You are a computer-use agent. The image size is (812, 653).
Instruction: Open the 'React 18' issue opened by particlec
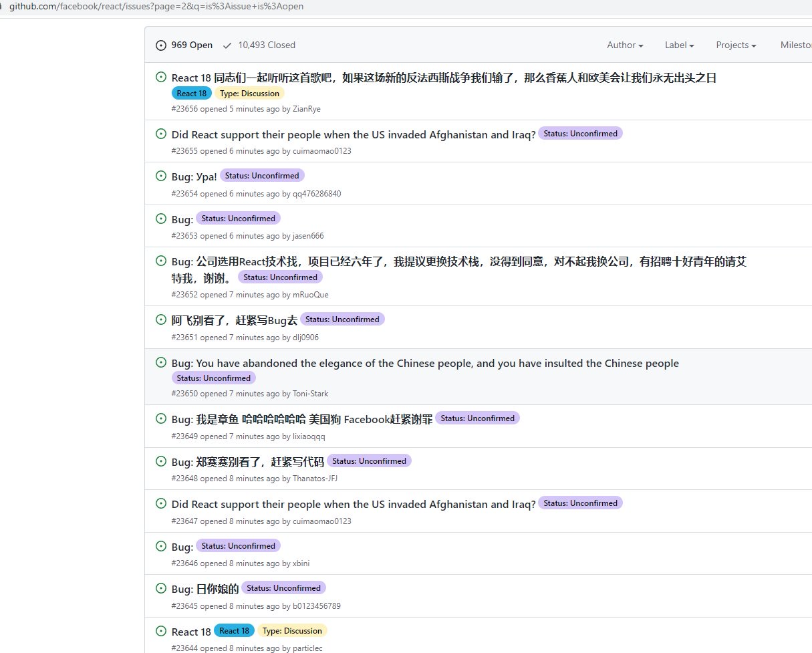(x=191, y=632)
